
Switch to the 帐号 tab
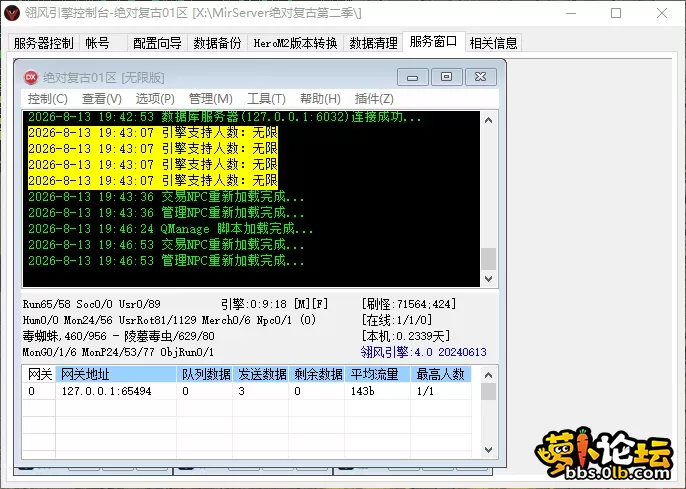click(x=97, y=43)
